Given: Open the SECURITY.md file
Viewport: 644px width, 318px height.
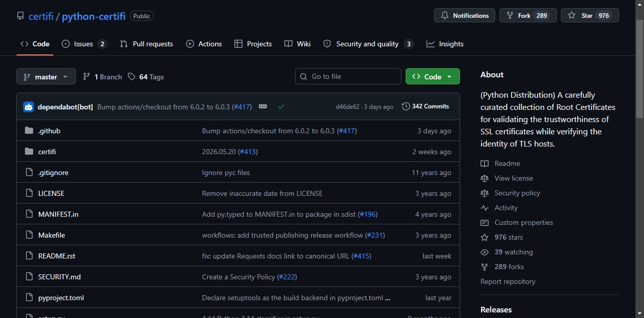Looking at the screenshot, I should 60,277.
